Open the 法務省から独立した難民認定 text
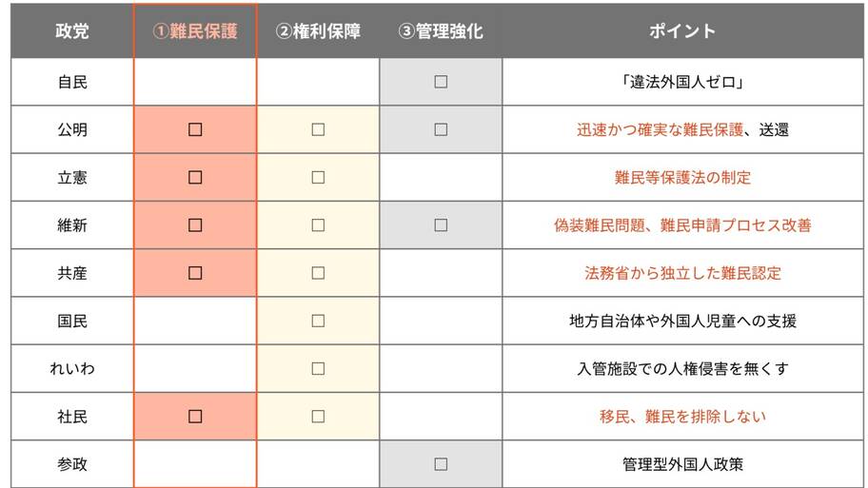This screenshot has height=488, width=868. (x=682, y=273)
